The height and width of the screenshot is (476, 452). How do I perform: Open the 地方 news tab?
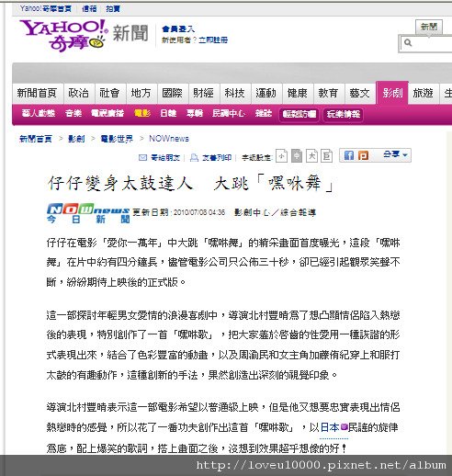pyautogui.click(x=141, y=93)
